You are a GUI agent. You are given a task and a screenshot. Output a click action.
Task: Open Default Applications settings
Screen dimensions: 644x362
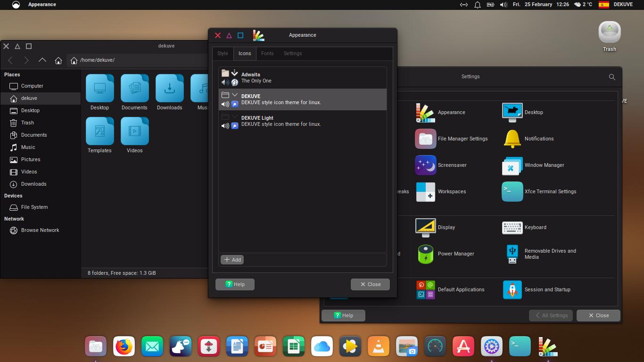(450, 289)
